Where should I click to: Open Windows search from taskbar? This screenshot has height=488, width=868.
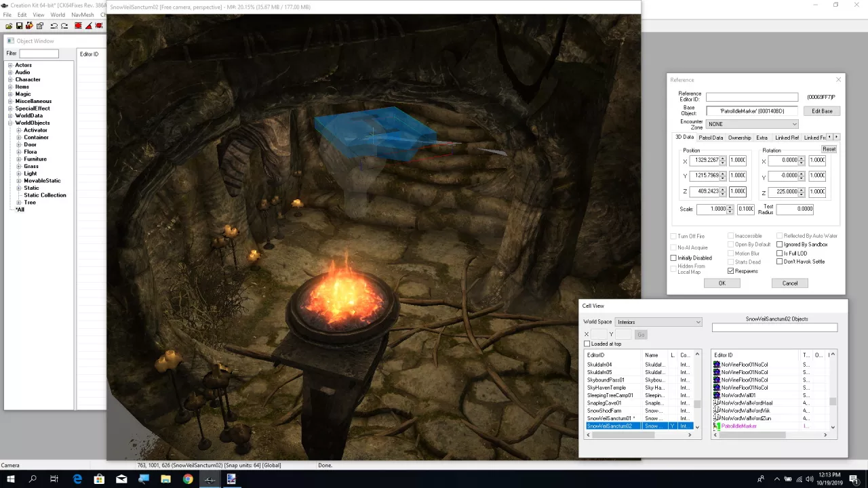coord(32,479)
